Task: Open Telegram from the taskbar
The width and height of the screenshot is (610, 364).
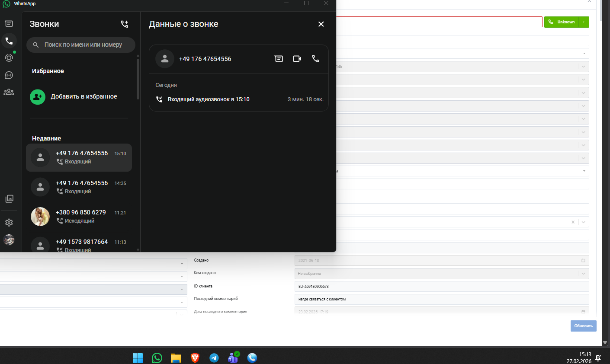Action: [214, 358]
